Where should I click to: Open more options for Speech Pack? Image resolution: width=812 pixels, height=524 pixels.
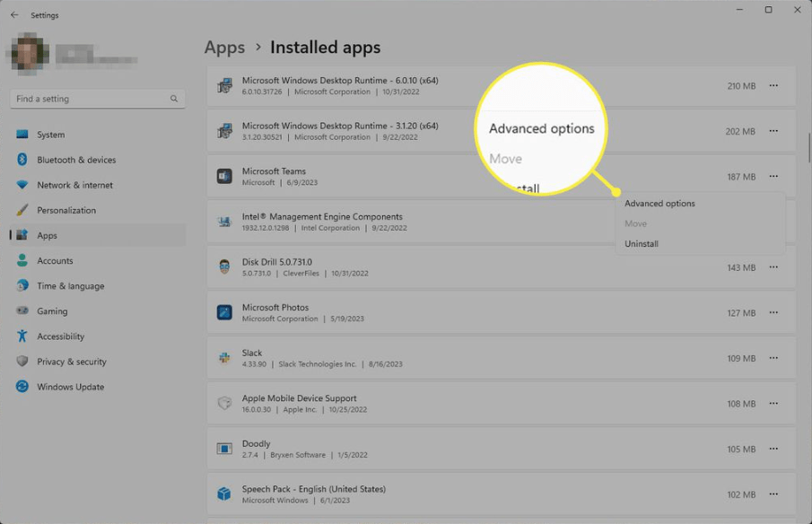tap(773, 494)
